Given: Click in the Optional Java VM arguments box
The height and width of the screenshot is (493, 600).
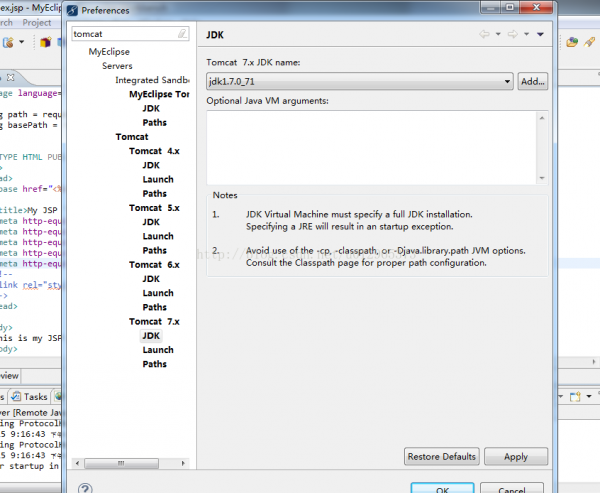Looking at the screenshot, I should point(372,148).
